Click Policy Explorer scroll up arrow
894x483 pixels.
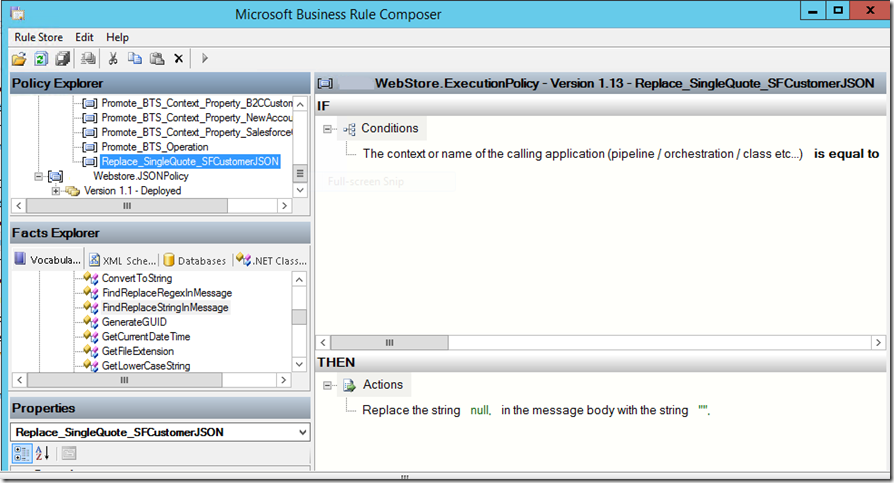pyautogui.click(x=300, y=104)
